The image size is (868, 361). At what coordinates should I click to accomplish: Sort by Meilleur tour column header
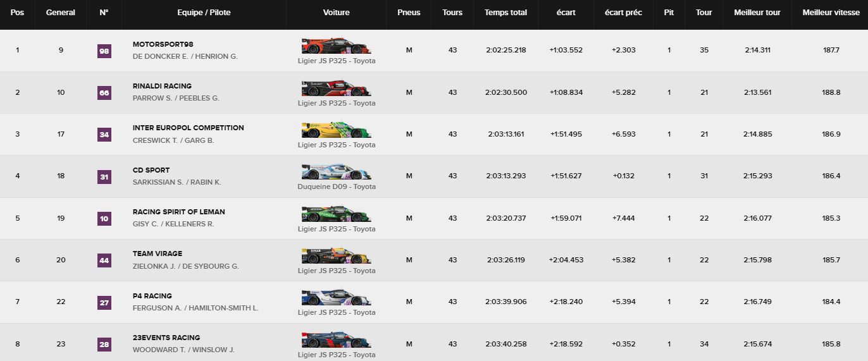pos(757,13)
